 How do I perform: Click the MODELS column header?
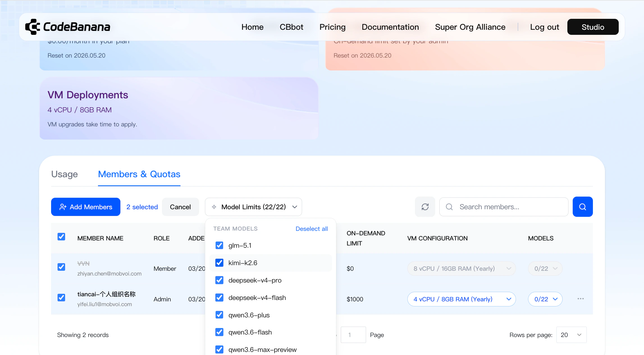(541, 238)
